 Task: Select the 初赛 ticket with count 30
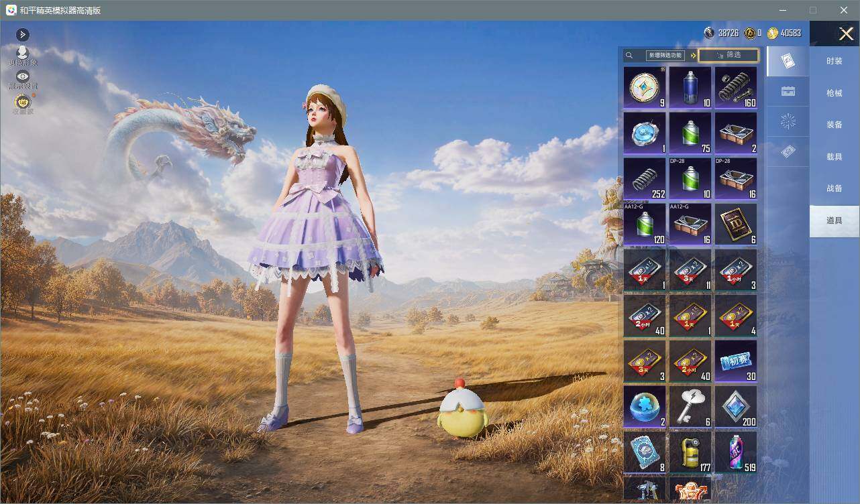(736, 361)
